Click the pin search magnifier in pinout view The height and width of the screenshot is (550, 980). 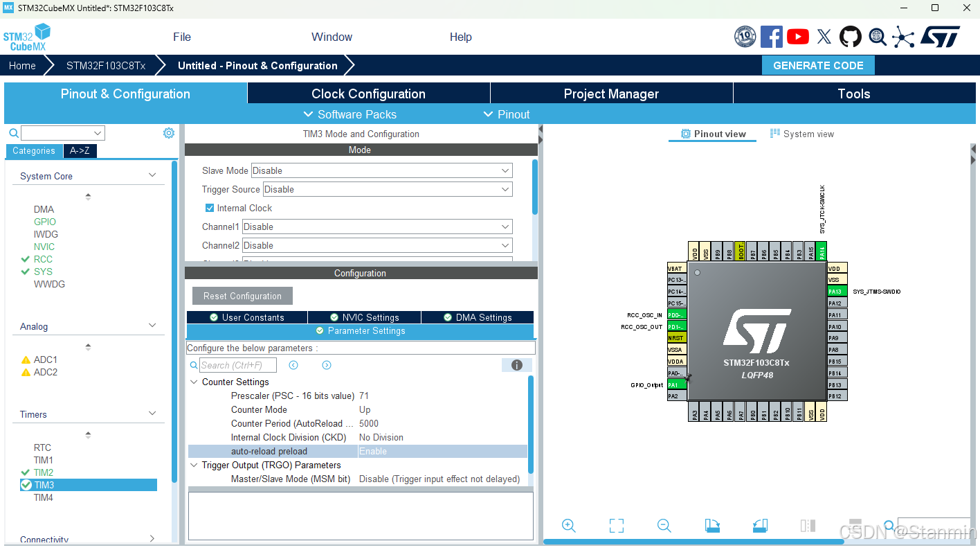coord(889,526)
